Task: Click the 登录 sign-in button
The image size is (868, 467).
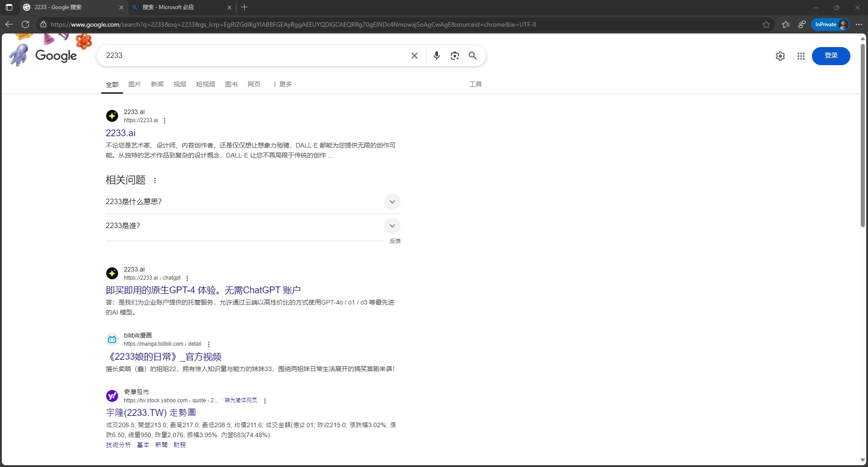Action: tap(831, 56)
